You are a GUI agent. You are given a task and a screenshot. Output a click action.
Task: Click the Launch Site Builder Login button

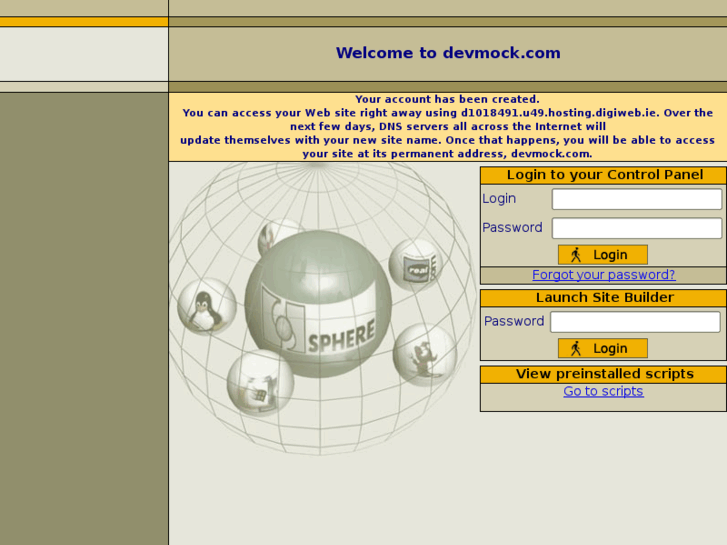click(x=603, y=348)
